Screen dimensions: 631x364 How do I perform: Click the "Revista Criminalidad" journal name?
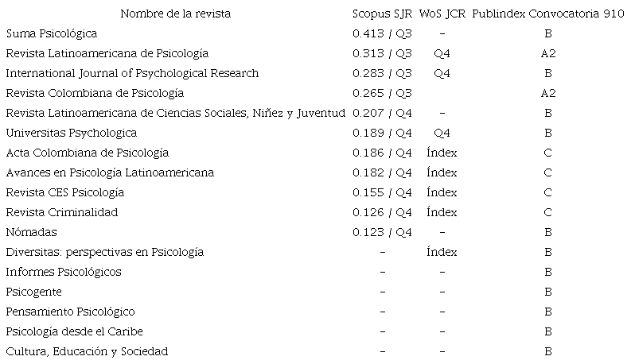61,212
